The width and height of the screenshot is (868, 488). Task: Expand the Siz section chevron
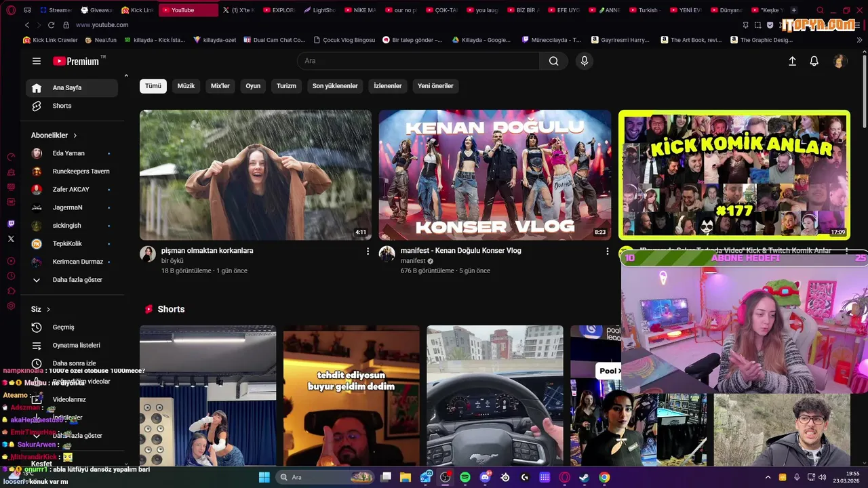click(48, 310)
